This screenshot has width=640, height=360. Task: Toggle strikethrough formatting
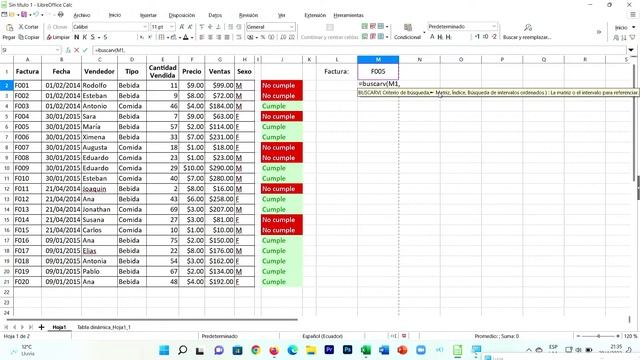(105, 37)
